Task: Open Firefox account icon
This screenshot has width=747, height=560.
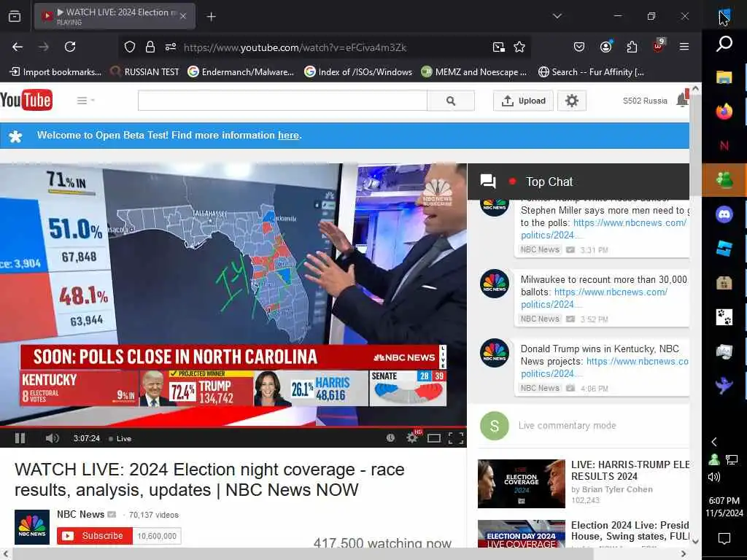Action: point(606,47)
